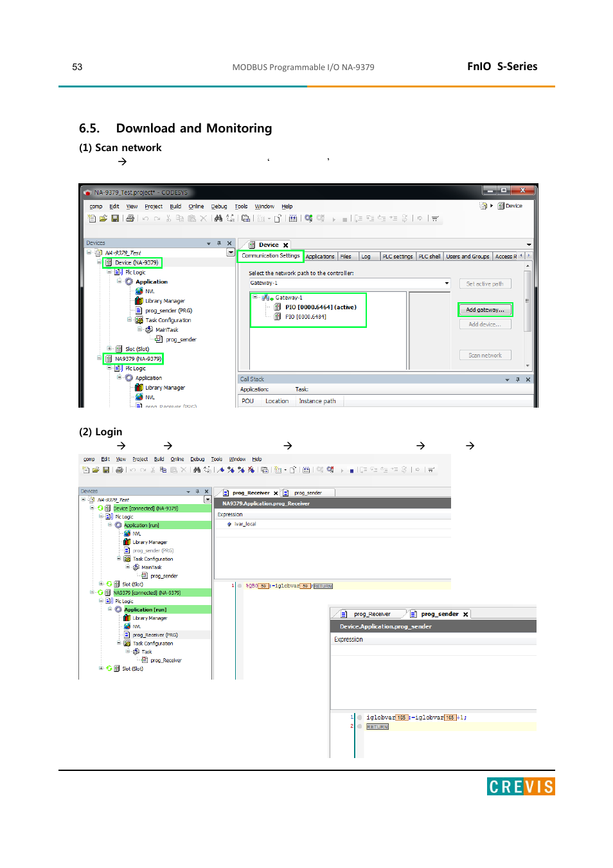Click Open folder icon in NA-9379_Test.project window toolbar
613x868 pixels.
(103, 219)
